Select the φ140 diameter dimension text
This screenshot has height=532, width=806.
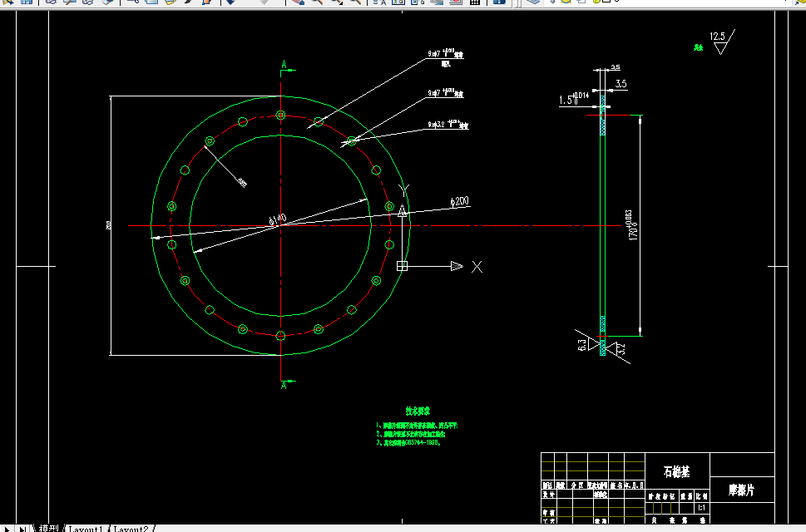click(x=278, y=219)
